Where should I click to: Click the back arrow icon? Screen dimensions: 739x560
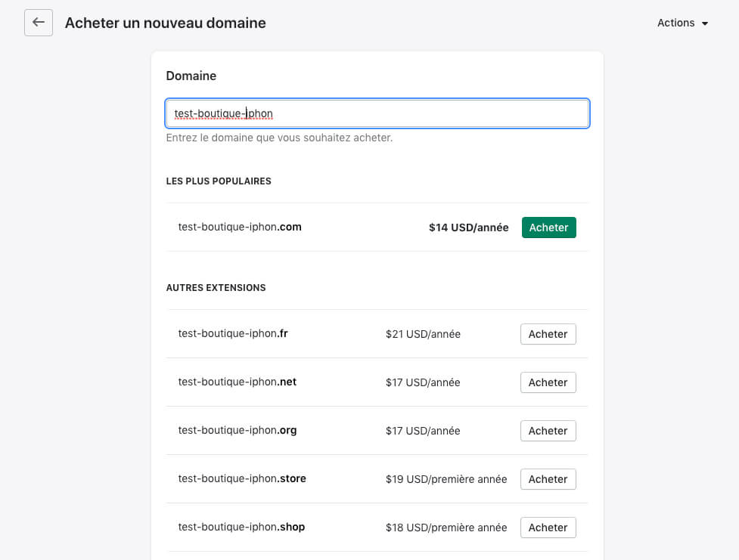pyautogui.click(x=38, y=22)
